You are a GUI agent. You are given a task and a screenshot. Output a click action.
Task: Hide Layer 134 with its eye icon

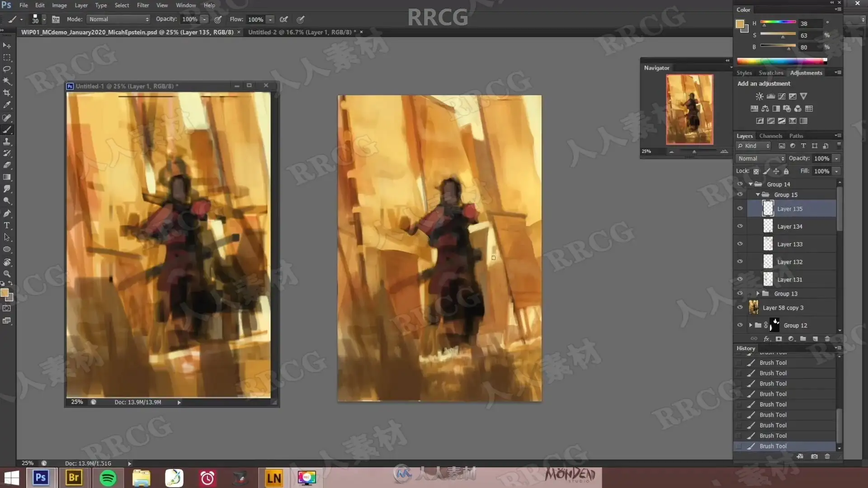click(x=740, y=226)
